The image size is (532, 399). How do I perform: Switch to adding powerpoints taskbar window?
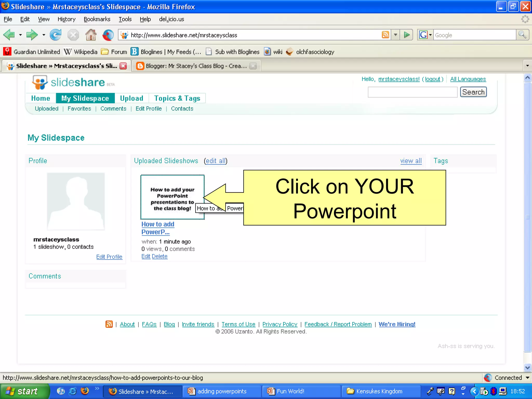click(221, 391)
